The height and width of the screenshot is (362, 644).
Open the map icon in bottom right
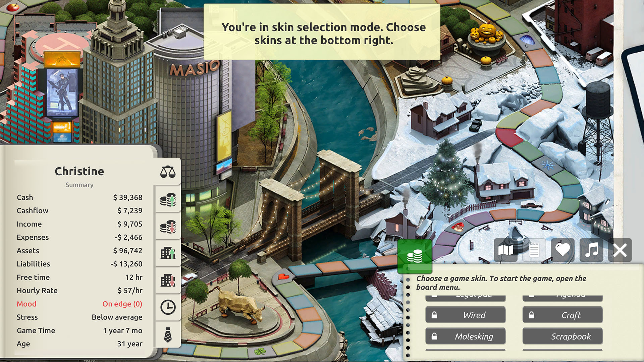pos(505,250)
